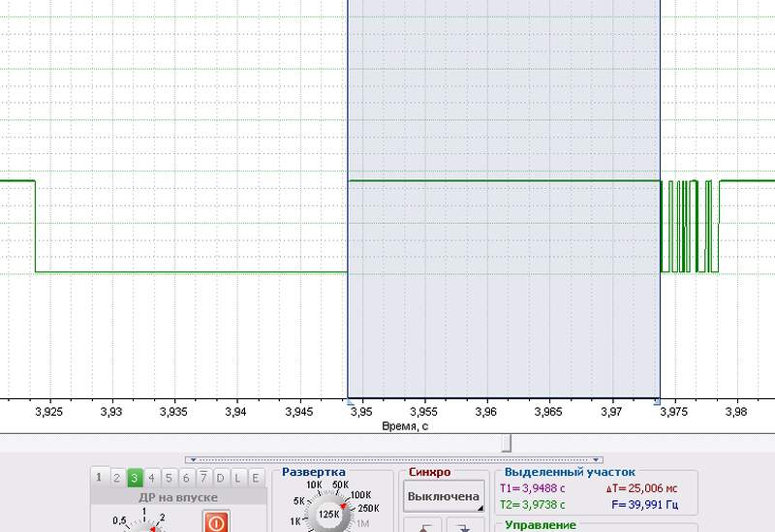Switch to channel tab 4
The image size is (775, 532).
[151, 477]
